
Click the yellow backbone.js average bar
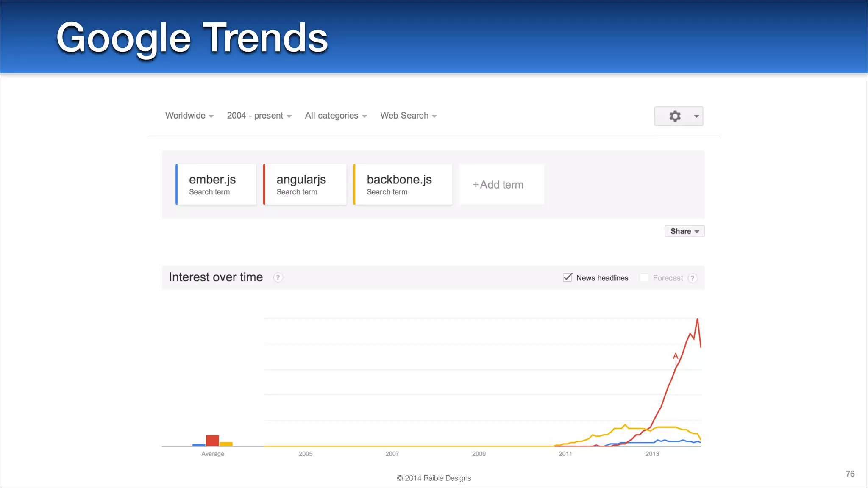(226, 444)
